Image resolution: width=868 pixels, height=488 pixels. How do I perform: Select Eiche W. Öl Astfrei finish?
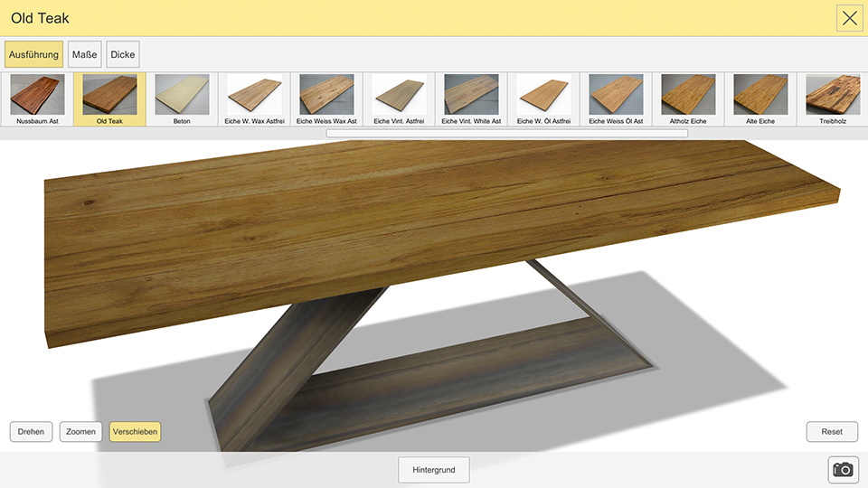pyautogui.click(x=543, y=99)
